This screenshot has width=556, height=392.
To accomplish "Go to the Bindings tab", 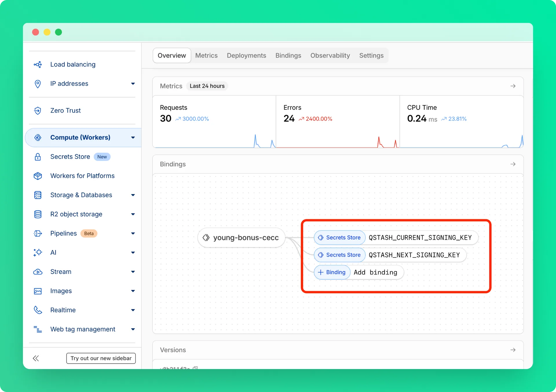I will coord(288,56).
